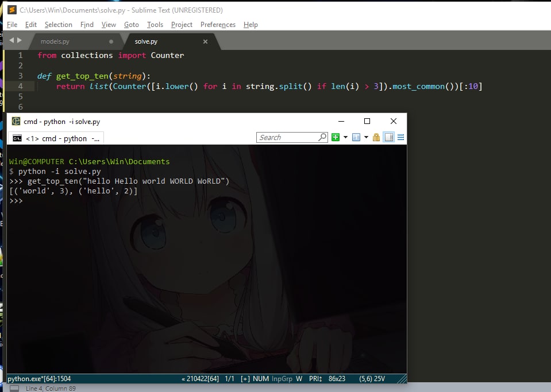The width and height of the screenshot is (551, 392).
Task: Open the new console dropdown arrow
Action: pos(345,137)
